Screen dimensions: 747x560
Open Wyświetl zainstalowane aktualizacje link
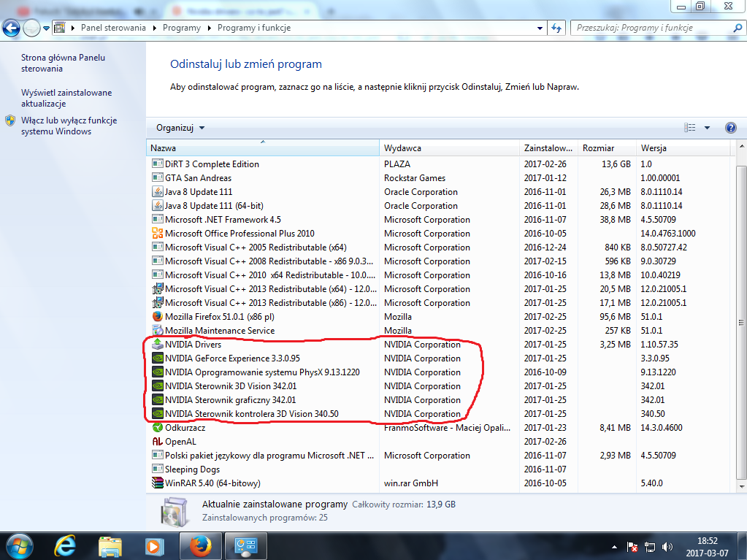(66, 98)
